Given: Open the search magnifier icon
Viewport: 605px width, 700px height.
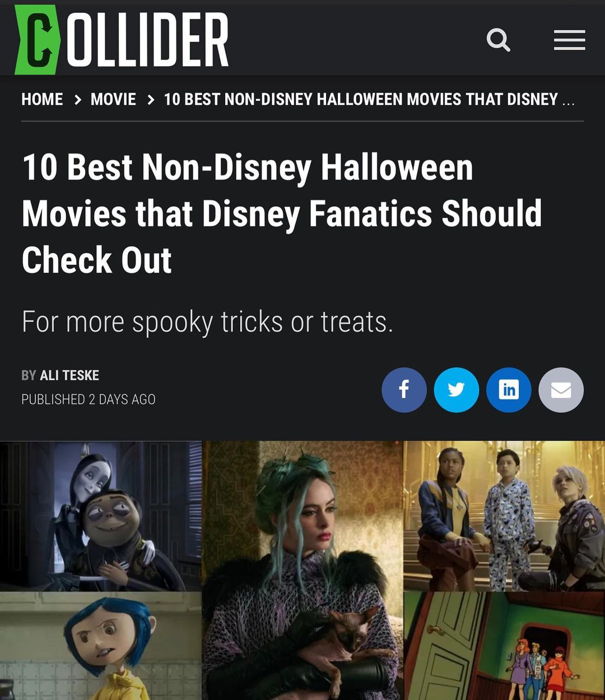Looking at the screenshot, I should [498, 40].
